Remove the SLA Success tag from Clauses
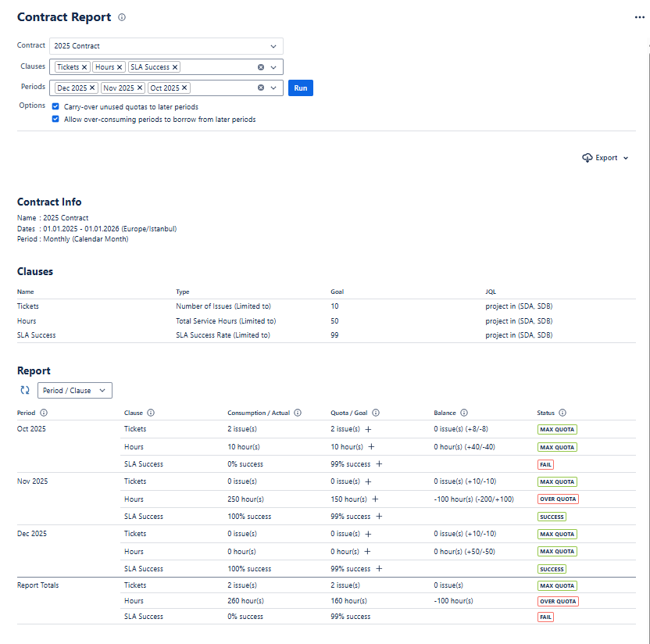Viewport: 650px width, 644px height. 175,67
